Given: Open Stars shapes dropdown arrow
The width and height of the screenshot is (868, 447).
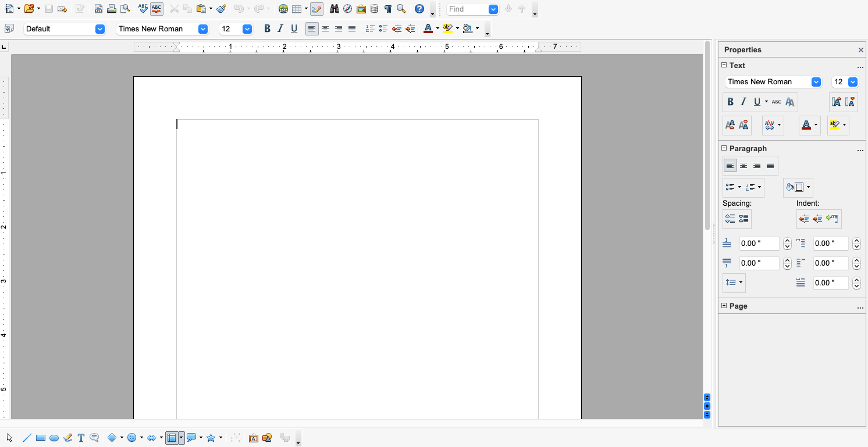Looking at the screenshot, I should pyautogui.click(x=220, y=438).
